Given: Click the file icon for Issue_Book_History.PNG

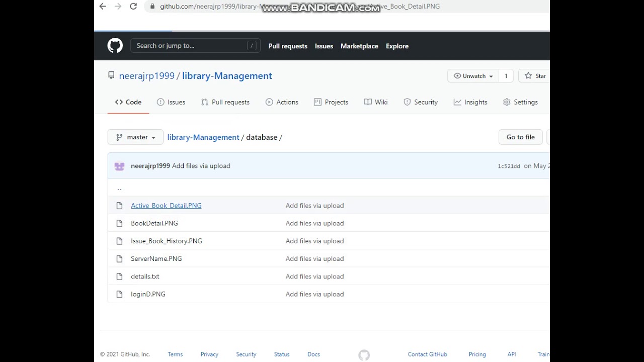Looking at the screenshot, I should pos(119,241).
